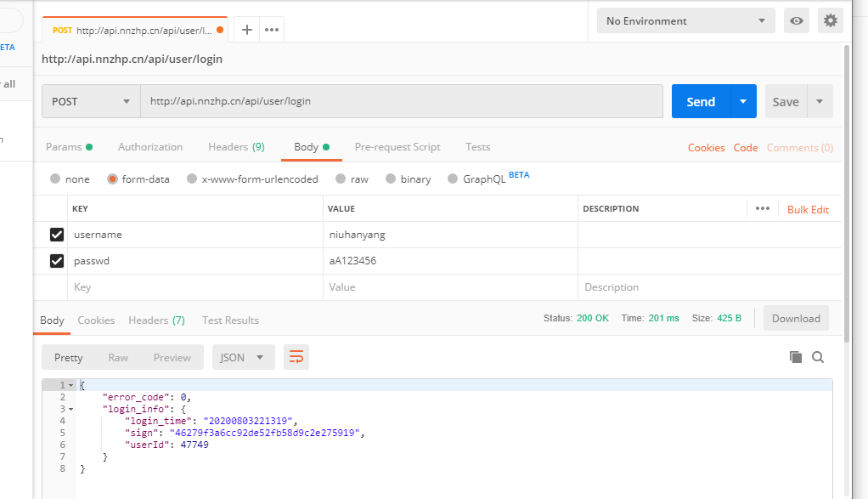Open a new request tab with plus icon

click(247, 30)
